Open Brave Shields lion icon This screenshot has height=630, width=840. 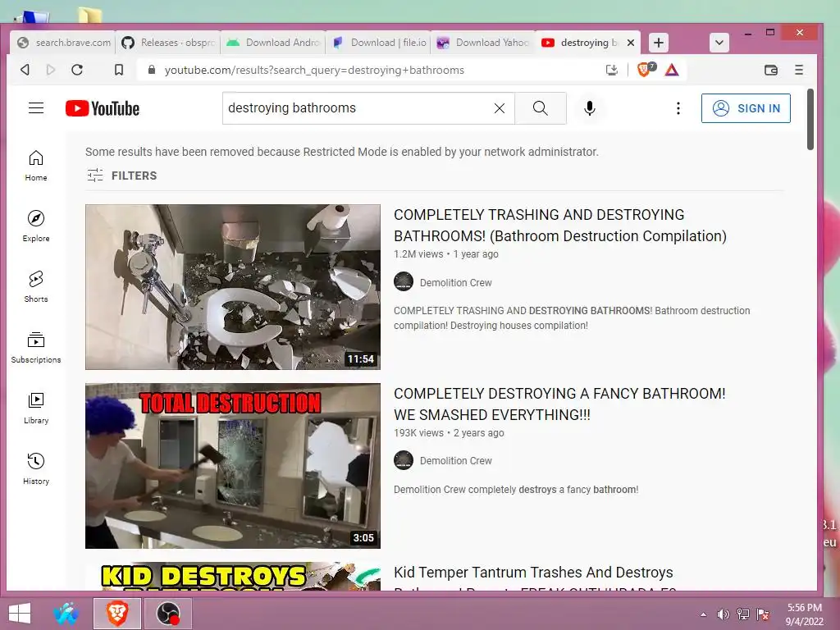[x=645, y=70]
